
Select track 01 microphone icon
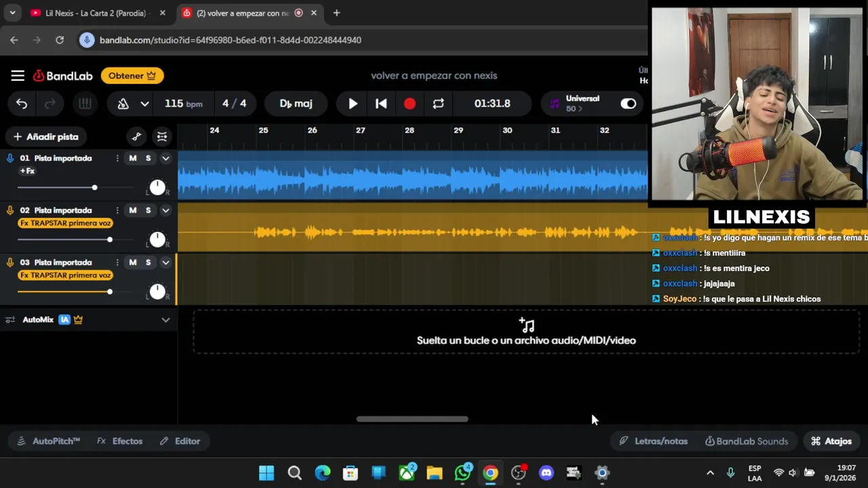click(x=10, y=158)
